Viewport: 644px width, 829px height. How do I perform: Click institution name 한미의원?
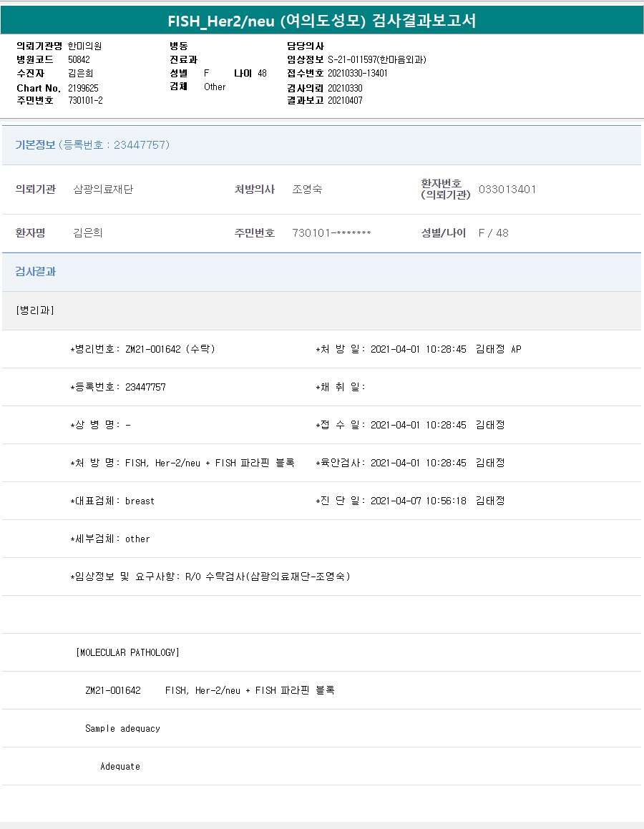84,46
